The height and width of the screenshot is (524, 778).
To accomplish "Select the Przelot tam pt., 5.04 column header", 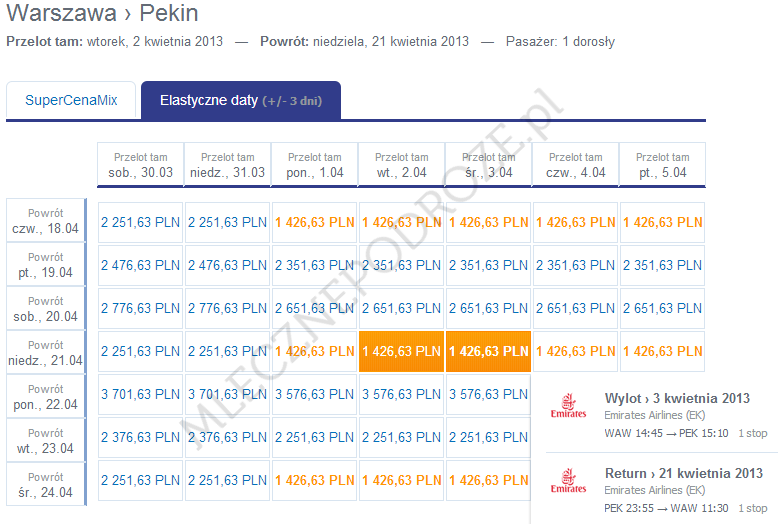I will [x=662, y=165].
